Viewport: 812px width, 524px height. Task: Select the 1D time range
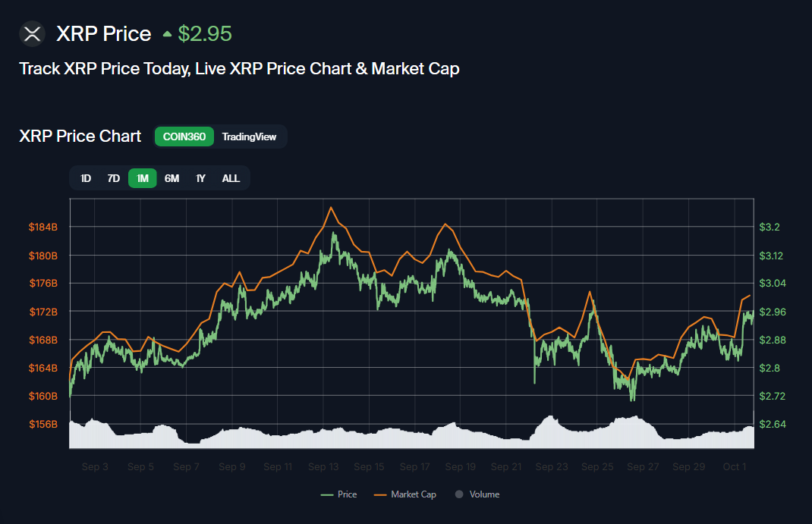coord(86,178)
